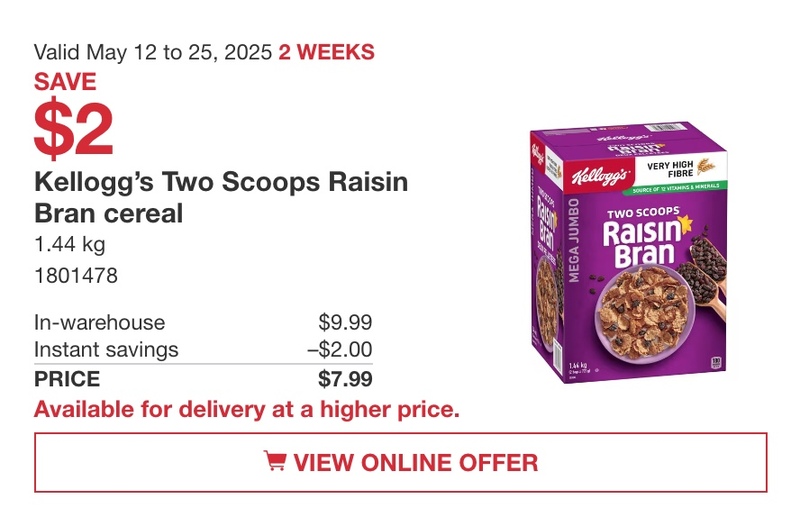
Task: Click the 1.44 kg weight text
Action: click(x=70, y=244)
